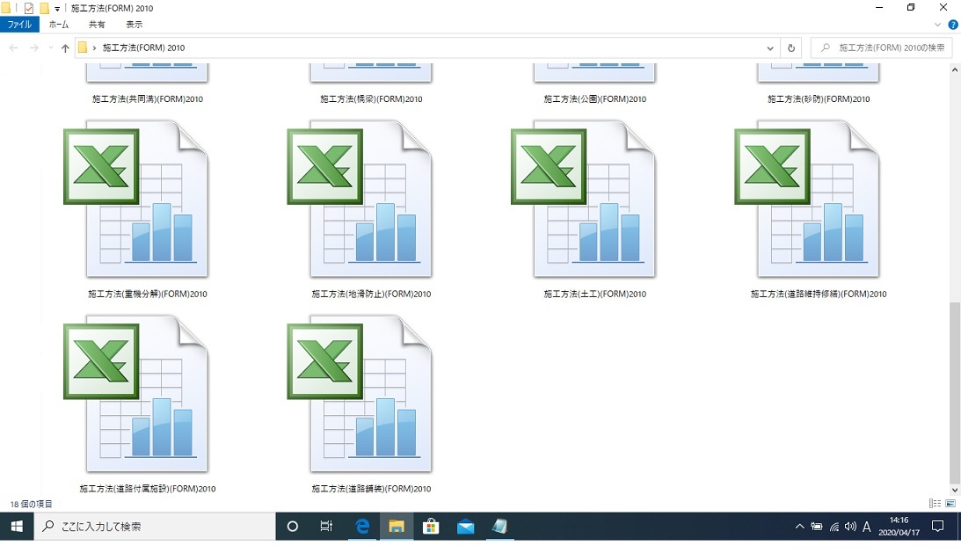This screenshot has width=961, height=560.
Task: Open Task View from the taskbar
Action: tap(326, 527)
